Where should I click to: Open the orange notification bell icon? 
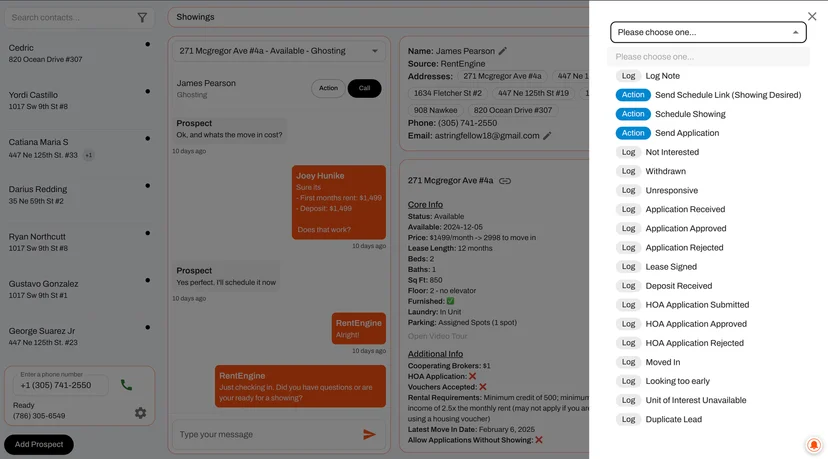814,445
